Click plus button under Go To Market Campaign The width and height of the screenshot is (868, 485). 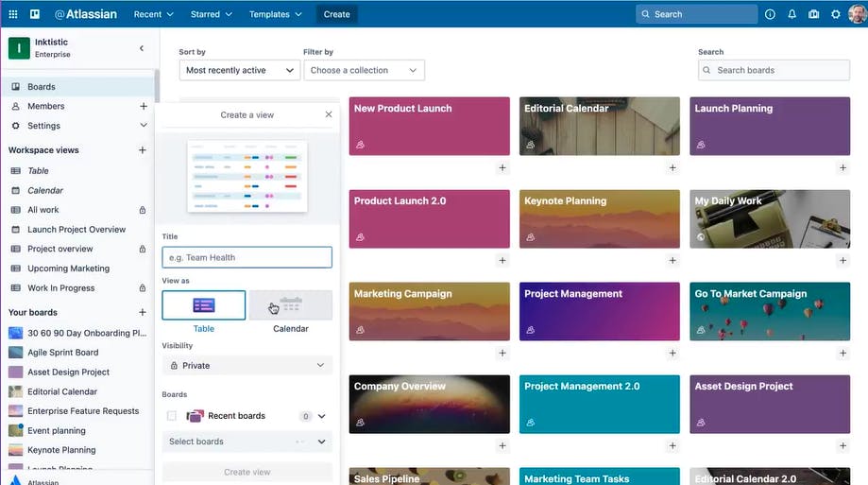click(x=842, y=353)
